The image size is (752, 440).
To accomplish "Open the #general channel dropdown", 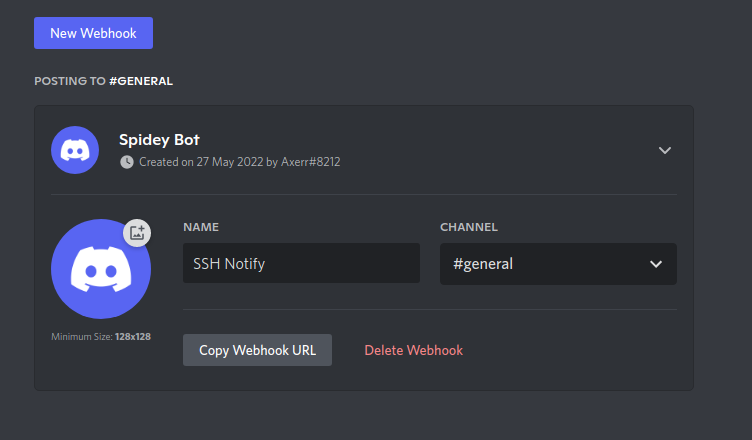I will pos(558,264).
